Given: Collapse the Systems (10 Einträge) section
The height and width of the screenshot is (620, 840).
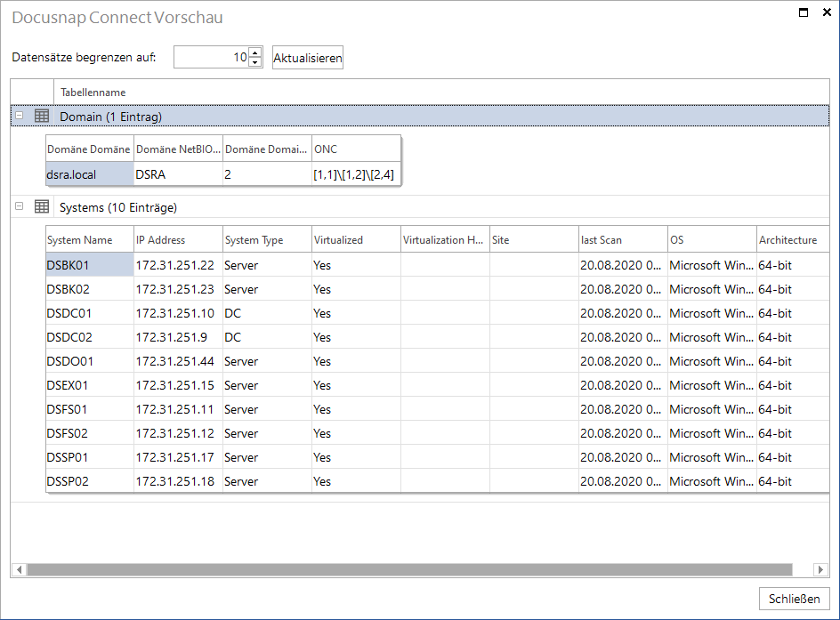Looking at the screenshot, I should 20,205.
